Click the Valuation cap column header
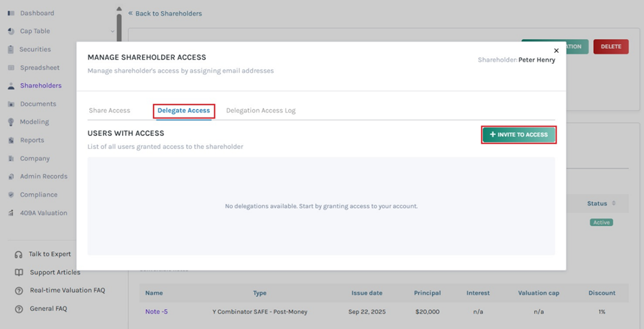The width and height of the screenshot is (644, 329). coord(538,293)
